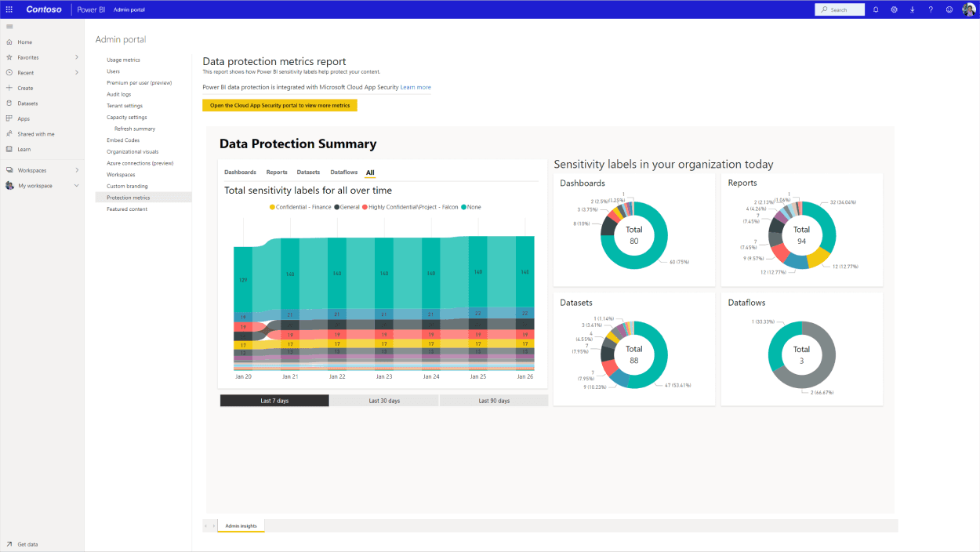Open the settings gear icon

tap(894, 9)
